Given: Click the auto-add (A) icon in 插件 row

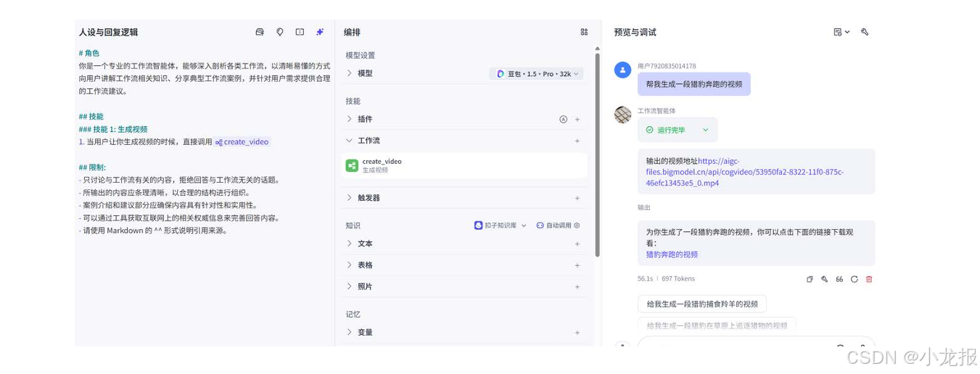Looking at the screenshot, I should click(x=563, y=119).
